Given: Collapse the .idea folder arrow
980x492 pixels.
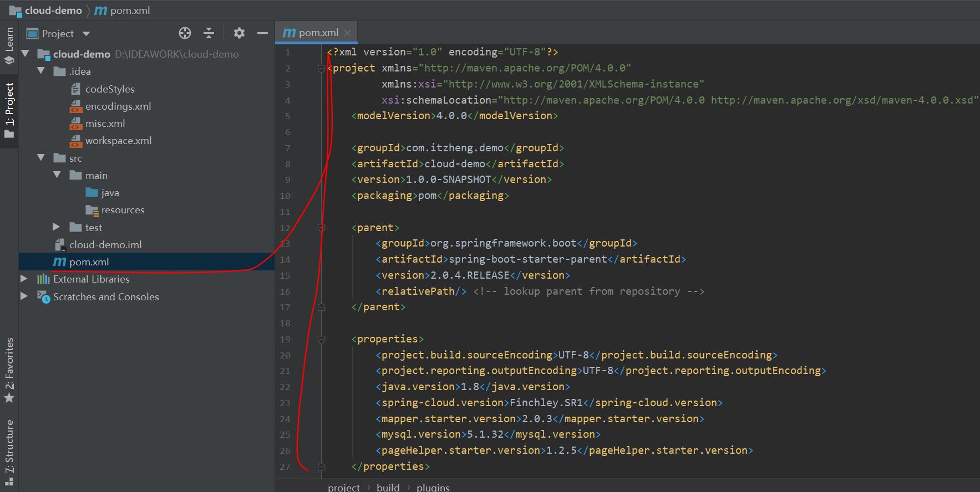Looking at the screenshot, I should point(41,71).
